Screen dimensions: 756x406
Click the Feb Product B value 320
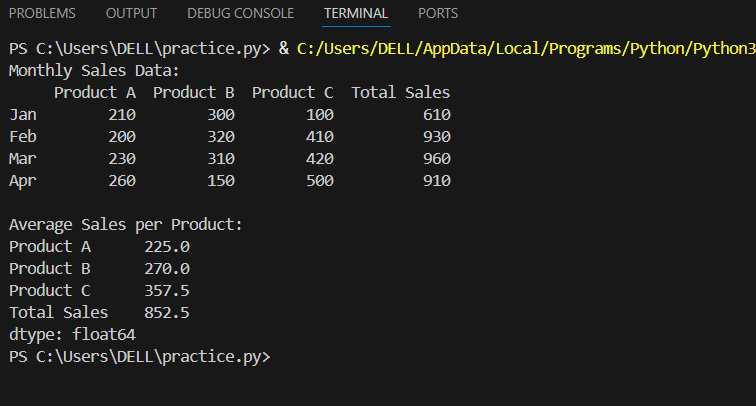coord(221,137)
